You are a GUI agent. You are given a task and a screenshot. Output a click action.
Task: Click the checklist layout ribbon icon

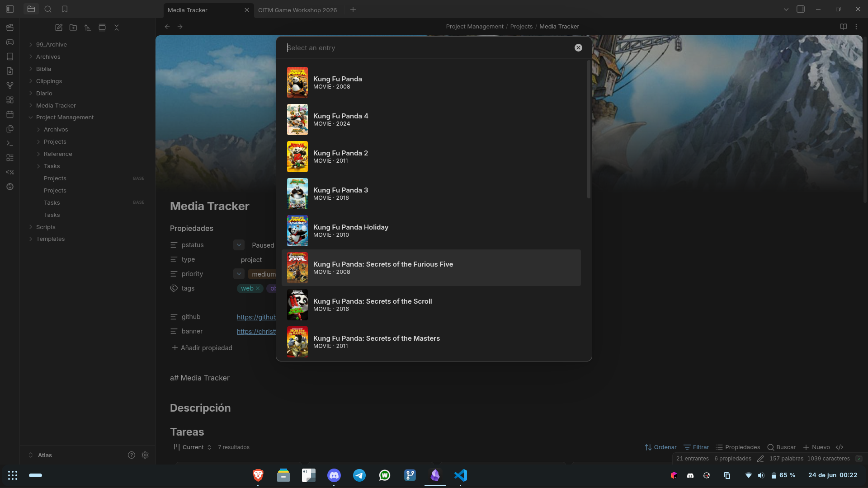click(x=10, y=158)
